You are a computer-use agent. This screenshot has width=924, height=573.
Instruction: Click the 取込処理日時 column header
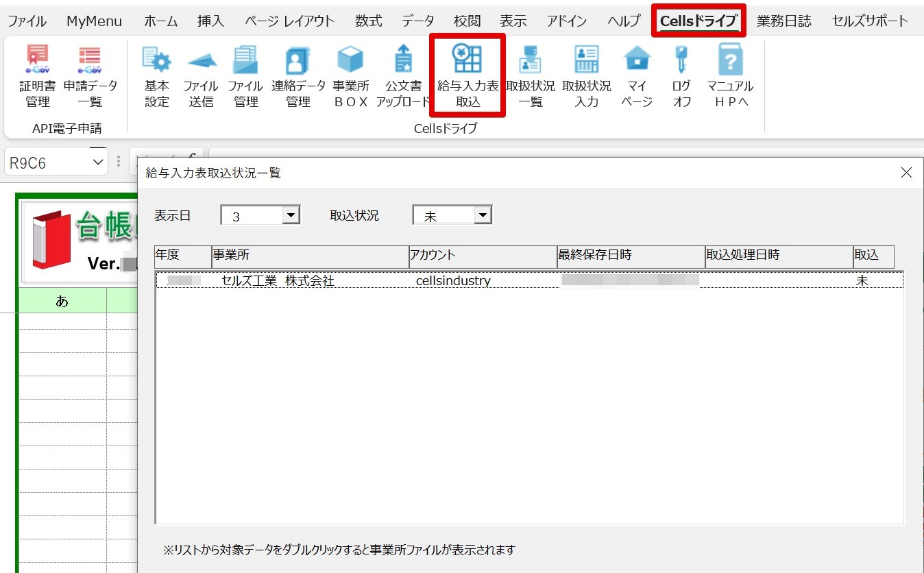pyautogui.click(x=779, y=256)
